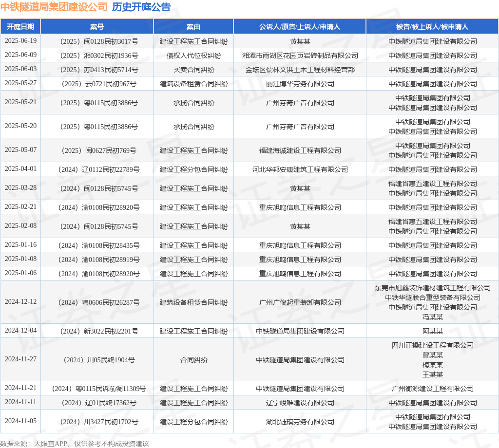Select the date 2024-11-11
This screenshot has height=448, width=499.
click(20, 402)
